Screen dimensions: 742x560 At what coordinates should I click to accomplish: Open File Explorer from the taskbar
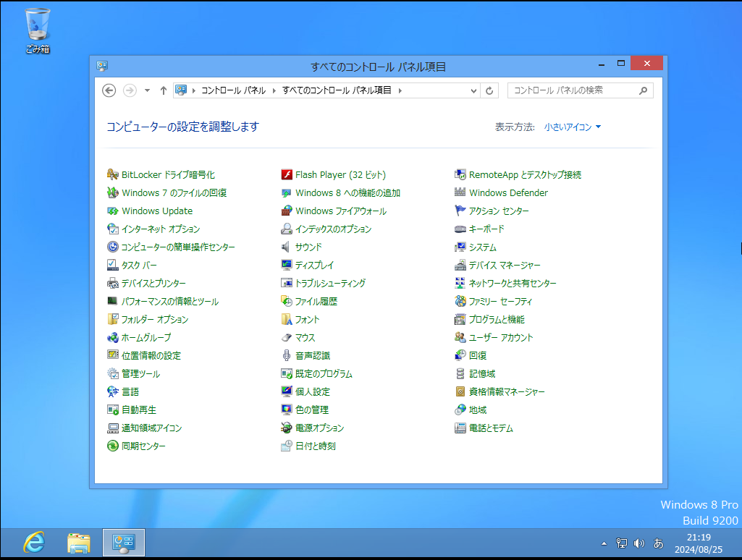[79, 543]
